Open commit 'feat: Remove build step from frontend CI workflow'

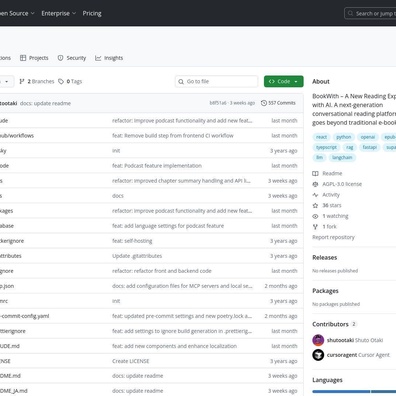(173, 135)
